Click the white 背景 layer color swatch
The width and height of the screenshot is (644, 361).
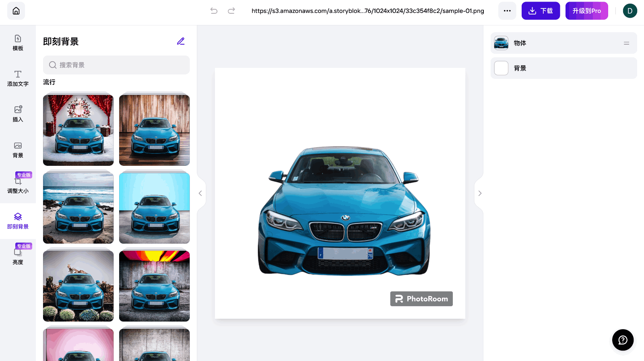coord(501,68)
